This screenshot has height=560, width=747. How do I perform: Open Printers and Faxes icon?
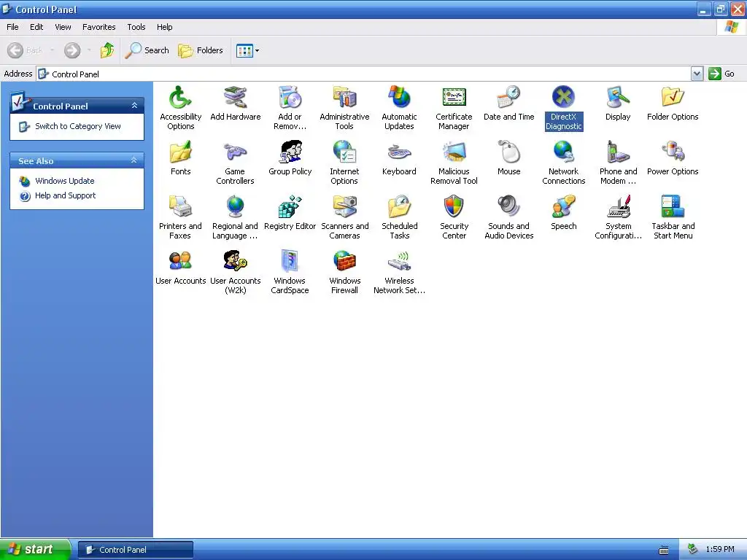pos(180,207)
